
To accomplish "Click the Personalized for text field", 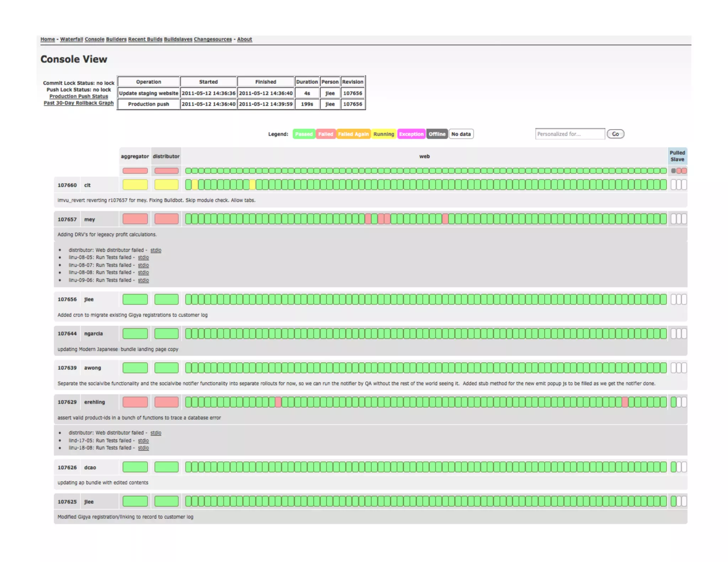I will coord(570,134).
